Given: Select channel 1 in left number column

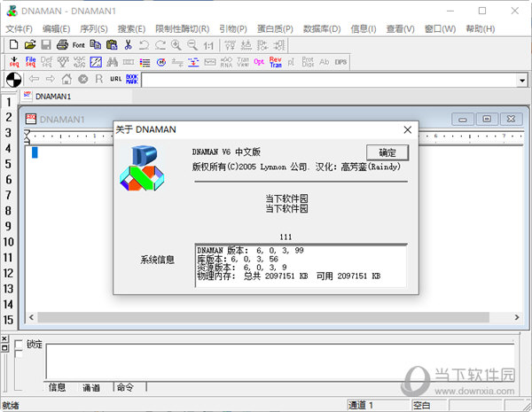Looking at the screenshot, I should pos(9,102).
